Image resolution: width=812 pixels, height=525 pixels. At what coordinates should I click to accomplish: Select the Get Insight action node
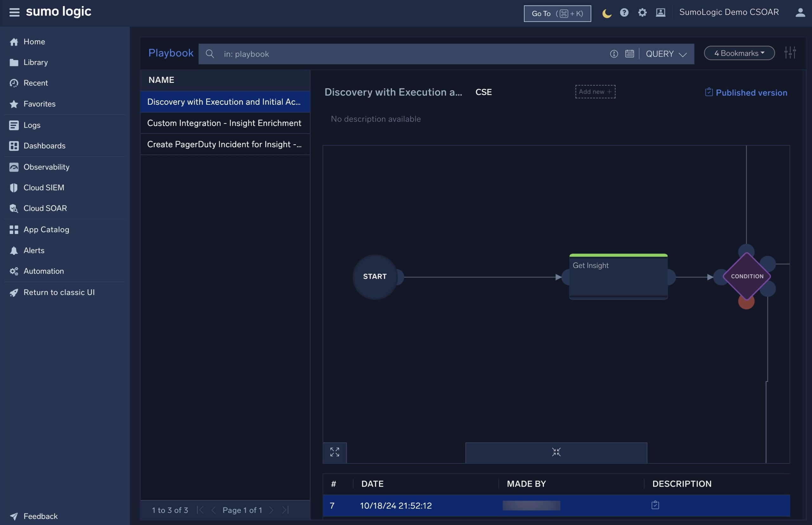(x=618, y=276)
